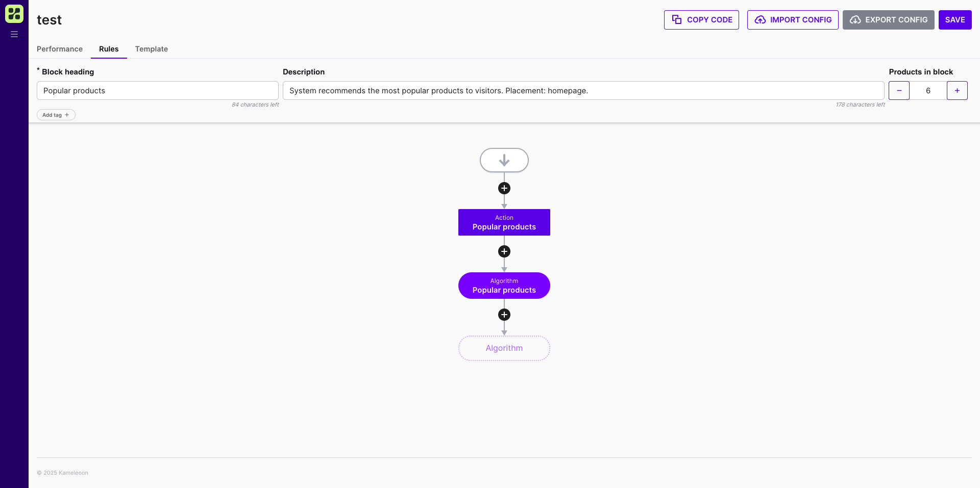
Task: Click the Add tag button
Action: tap(56, 115)
